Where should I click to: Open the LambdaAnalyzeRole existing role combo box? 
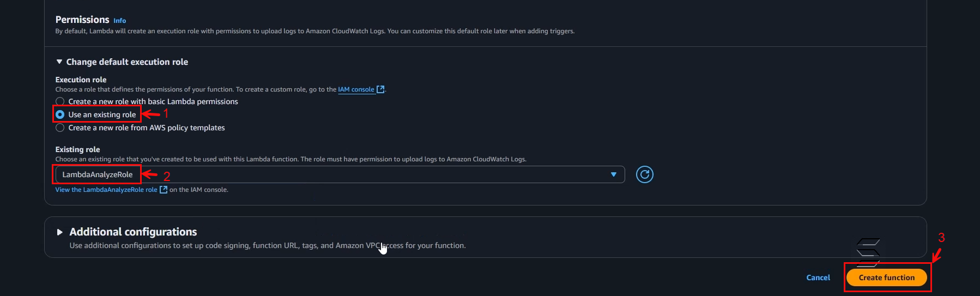click(x=340, y=174)
